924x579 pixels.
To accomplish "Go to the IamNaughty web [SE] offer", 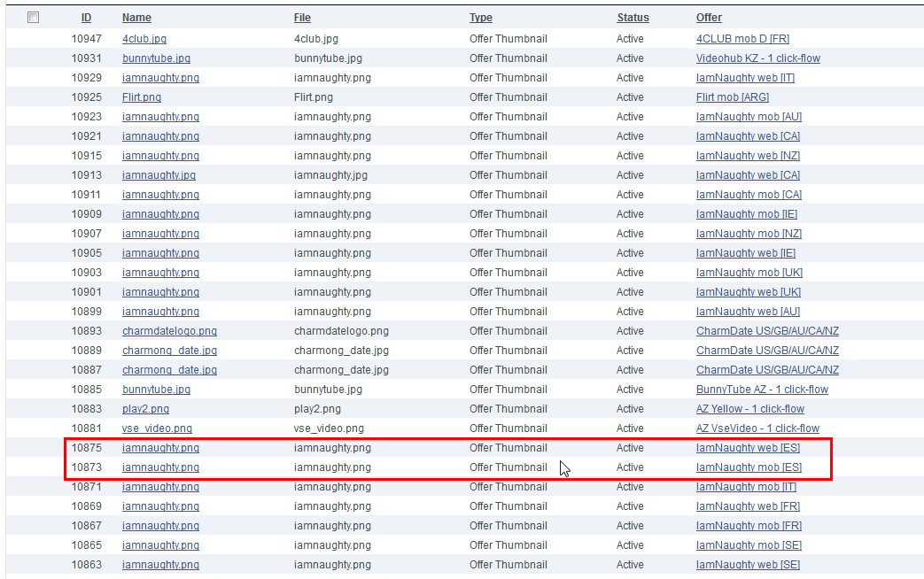I will point(748,564).
